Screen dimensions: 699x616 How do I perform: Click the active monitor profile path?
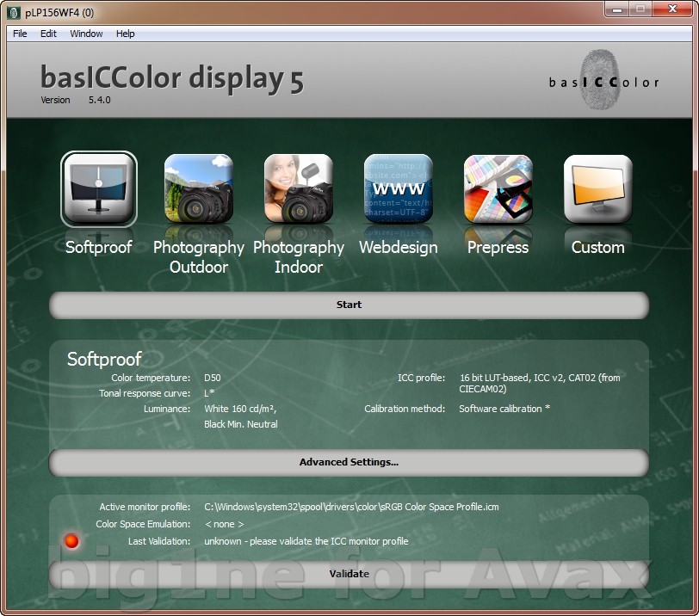[x=351, y=507]
